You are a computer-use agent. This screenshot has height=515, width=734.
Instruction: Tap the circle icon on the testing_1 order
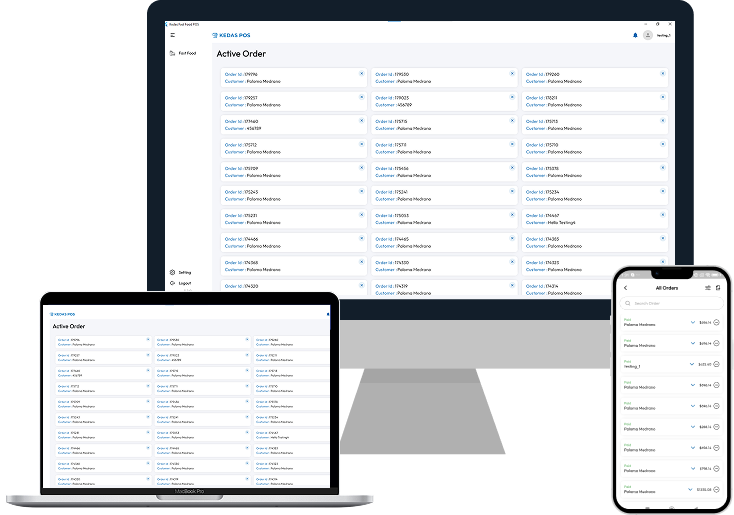[x=717, y=364]
